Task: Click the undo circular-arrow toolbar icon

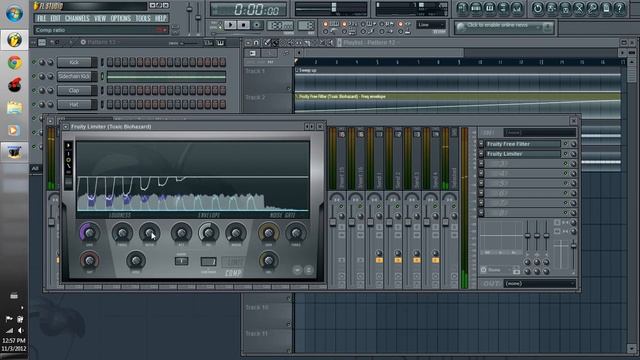Action: click(x=538, y=8)
